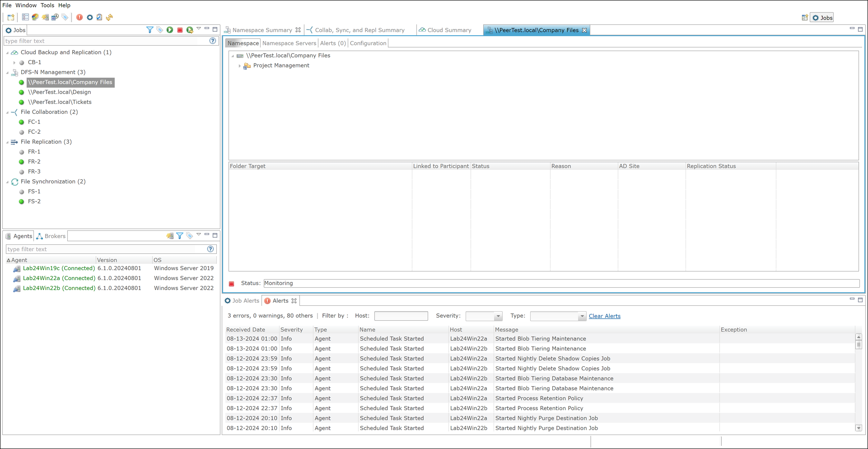Click the filter funnel in Jobs panel

pyautogui.click(x=150, y=30)
